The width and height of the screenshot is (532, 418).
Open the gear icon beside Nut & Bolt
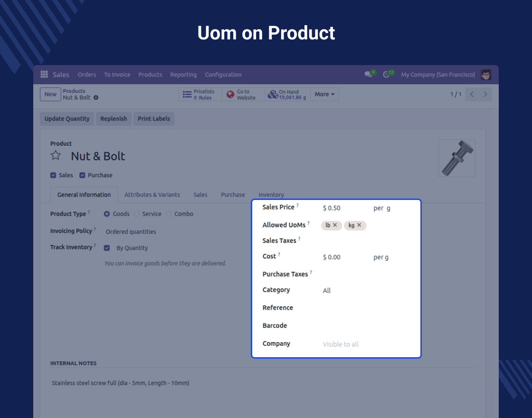96,98
